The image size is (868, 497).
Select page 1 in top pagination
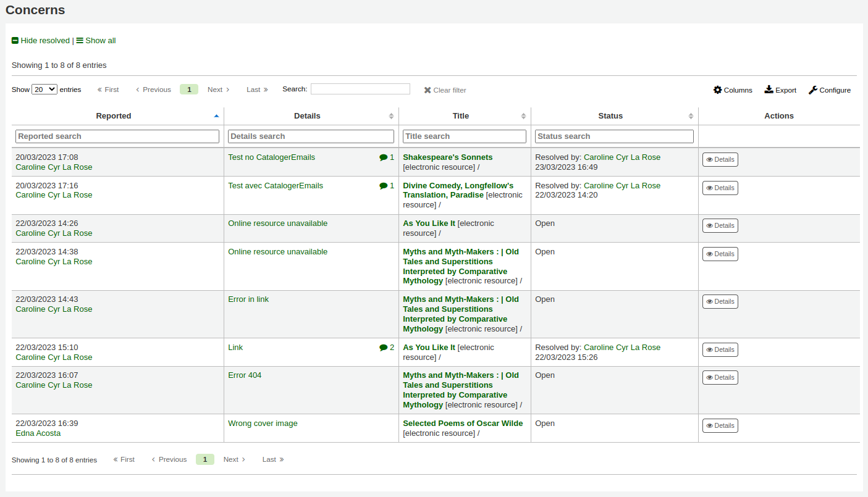(x=189, y=90)
